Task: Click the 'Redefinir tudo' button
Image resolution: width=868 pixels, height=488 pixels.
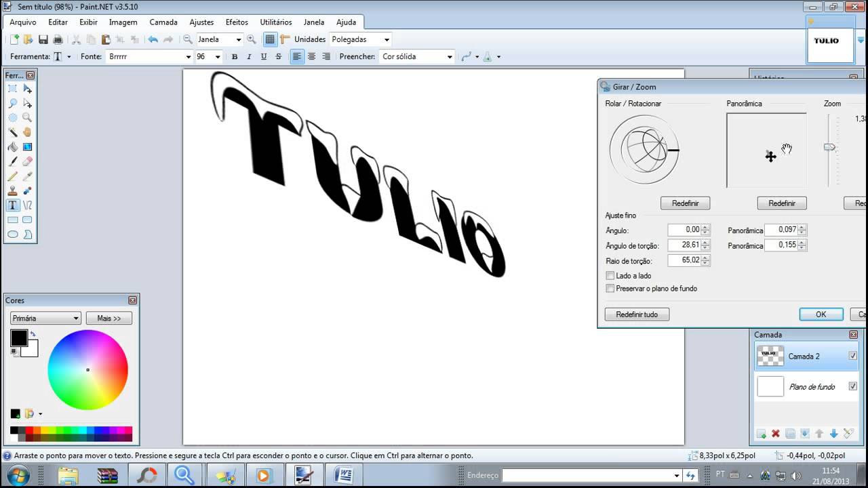Action: click(636, 314)
